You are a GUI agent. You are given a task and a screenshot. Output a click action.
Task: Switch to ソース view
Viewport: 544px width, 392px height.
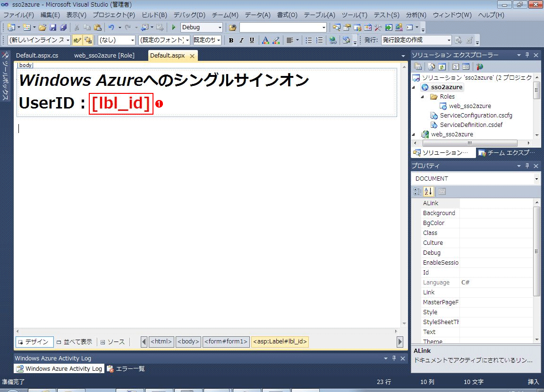point(113,342)
